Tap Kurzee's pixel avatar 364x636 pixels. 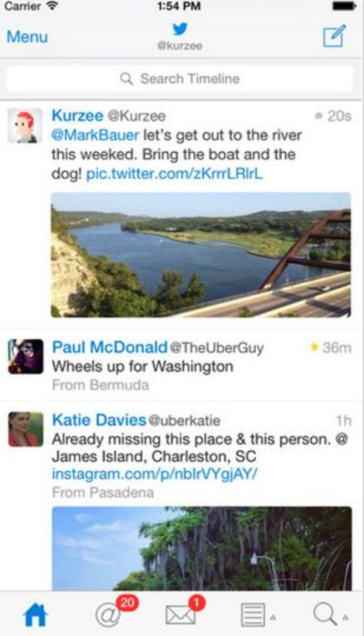pyautogui.click(x=25, y=126)
